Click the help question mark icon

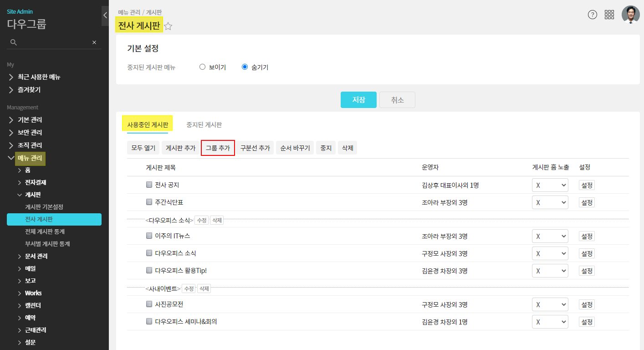point(592,15)
